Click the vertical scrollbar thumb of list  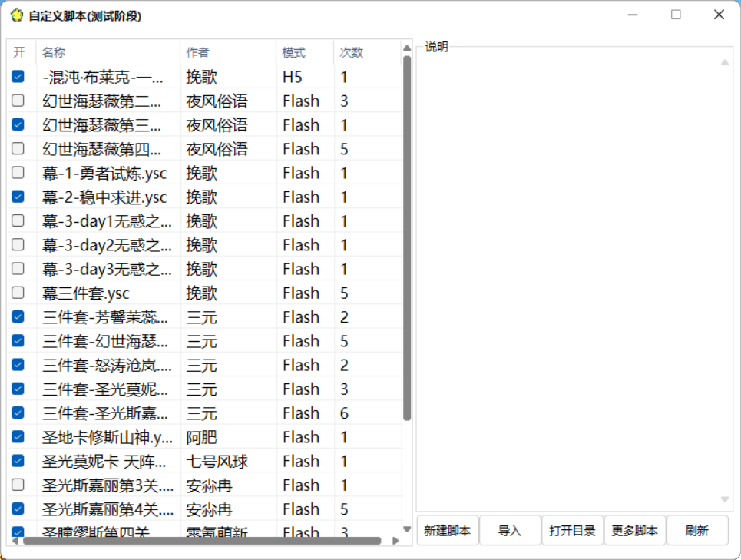tap(407, 238)
